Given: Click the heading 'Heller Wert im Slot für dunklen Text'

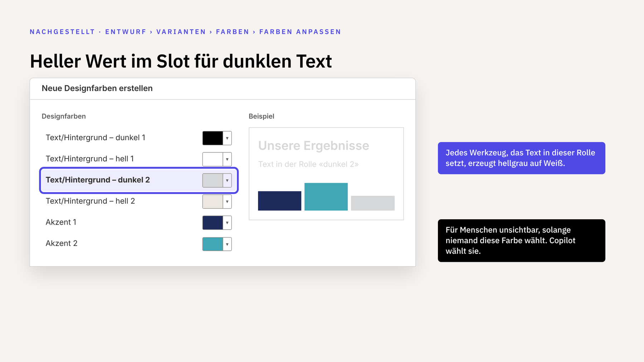Looking at the screenshot, I should 181,61.
